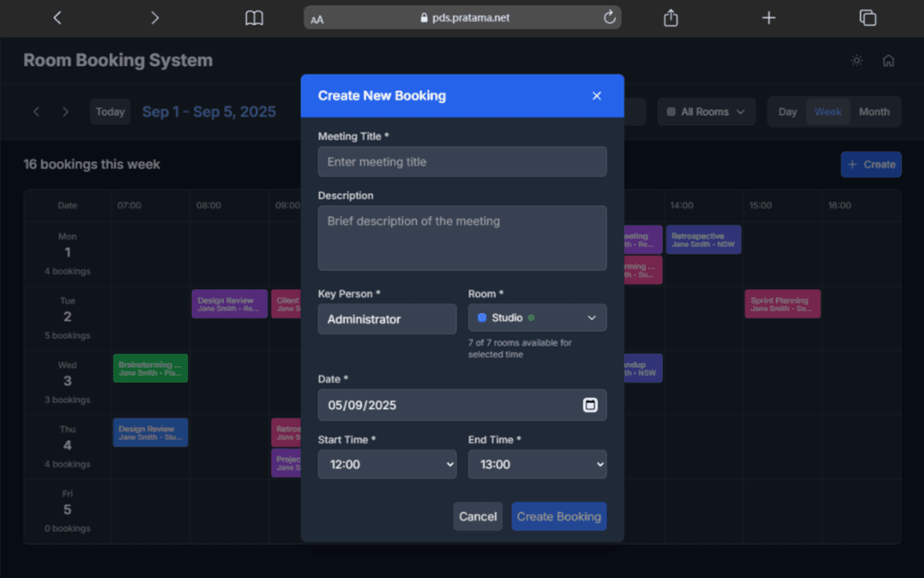Switch to Month view
This screenshot has width=924, height=578.
[874, 112]
